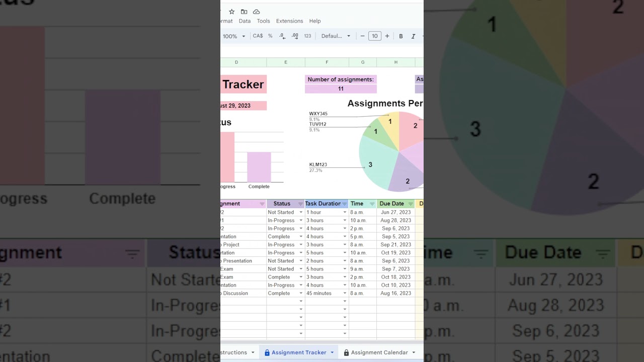Open filter on Due Date column header
This screenshot has width=644, height=362.
[x=411, y=204]
